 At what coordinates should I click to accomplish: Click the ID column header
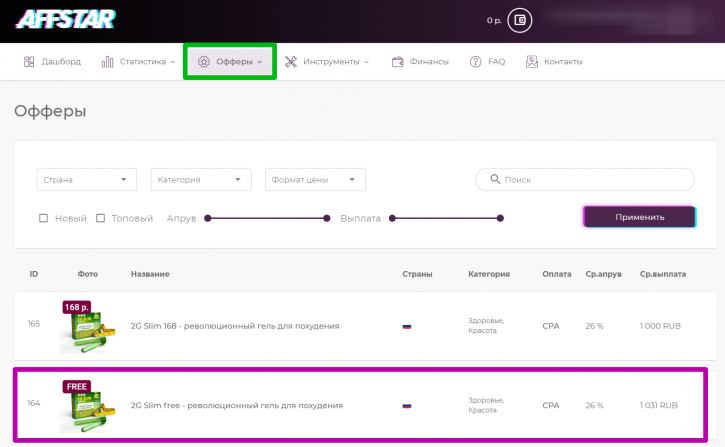point(34,274)
